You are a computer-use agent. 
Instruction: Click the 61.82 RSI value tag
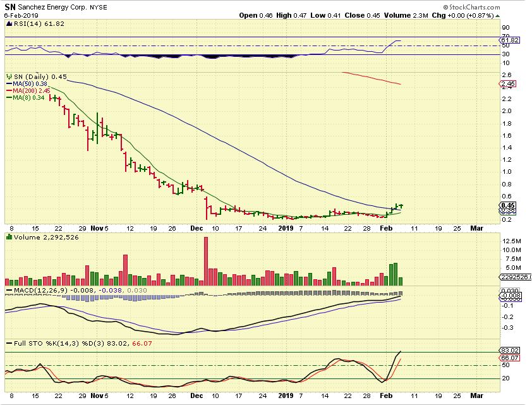coord(510,40)
